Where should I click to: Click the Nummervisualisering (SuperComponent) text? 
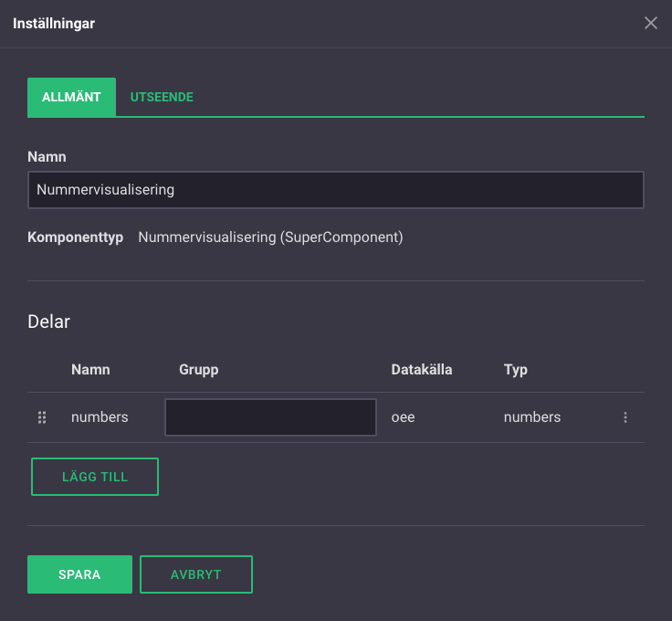coord(270,237)
